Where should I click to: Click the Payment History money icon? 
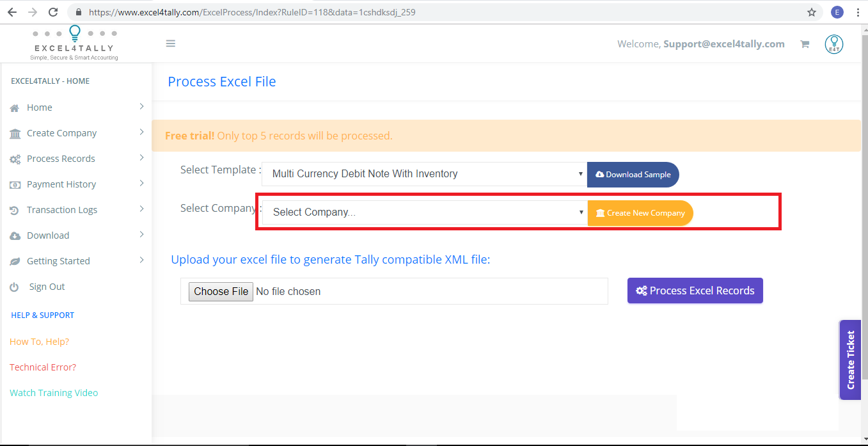[x=15, y=185]
